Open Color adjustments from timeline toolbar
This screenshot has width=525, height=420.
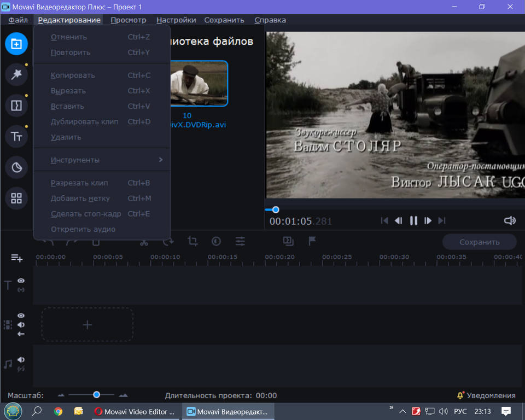[x=217, y=241]
